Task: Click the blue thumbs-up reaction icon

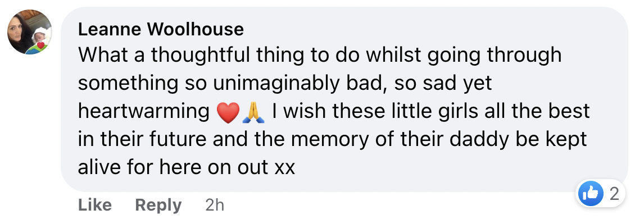Action: (590, 194)
